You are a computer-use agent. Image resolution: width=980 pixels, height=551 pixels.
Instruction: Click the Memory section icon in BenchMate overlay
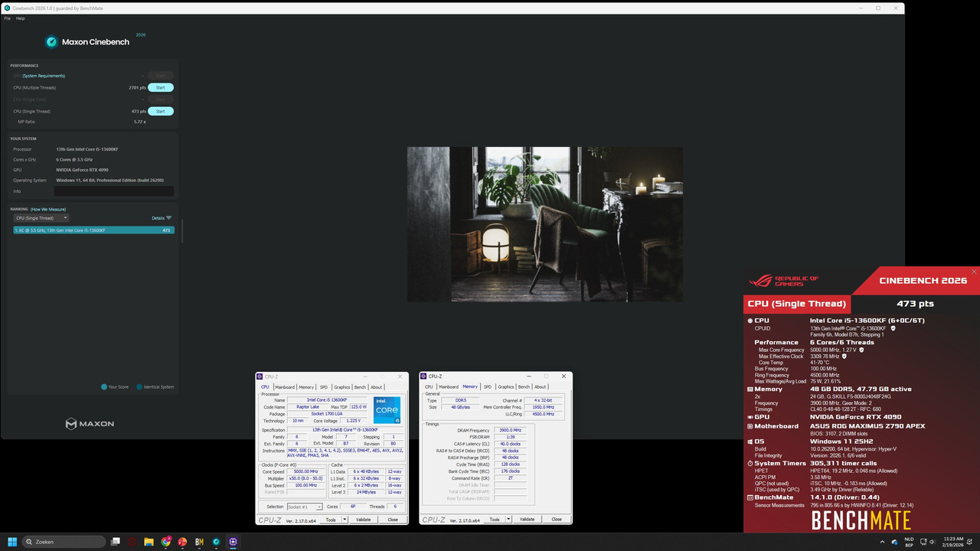pos(750,389)
